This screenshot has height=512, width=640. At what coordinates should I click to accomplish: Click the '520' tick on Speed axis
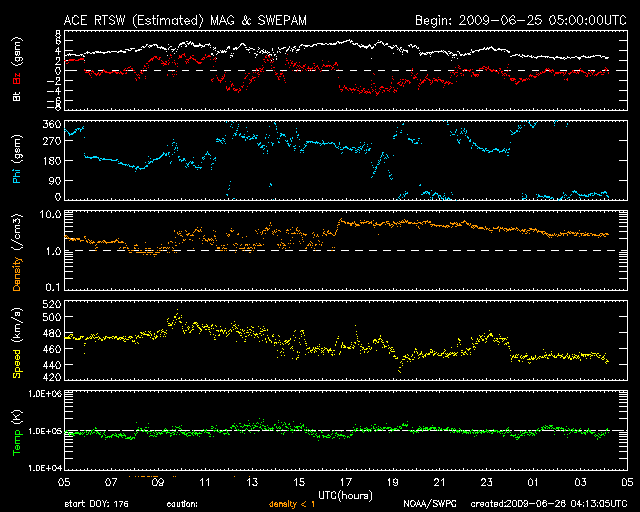point(52,304)
